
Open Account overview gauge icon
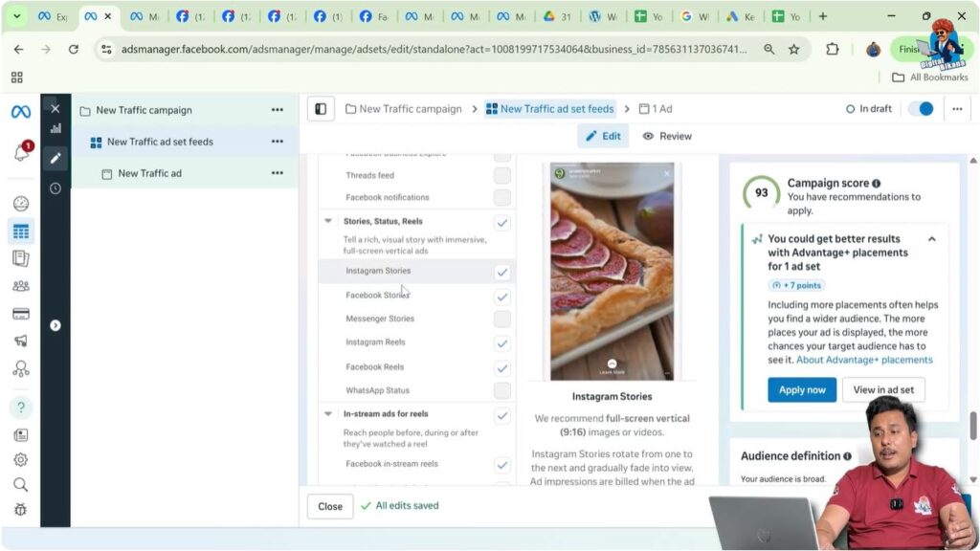21,204
